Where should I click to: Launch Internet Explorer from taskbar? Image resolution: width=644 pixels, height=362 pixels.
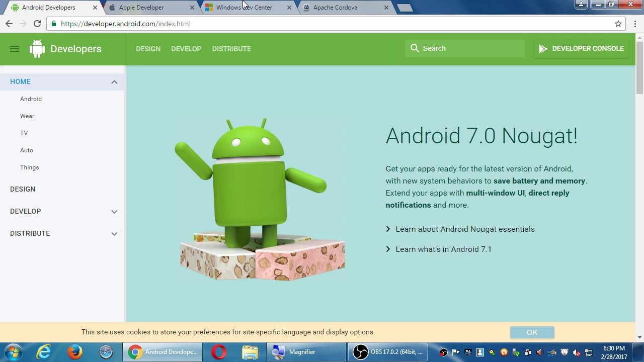click(44, 352)
